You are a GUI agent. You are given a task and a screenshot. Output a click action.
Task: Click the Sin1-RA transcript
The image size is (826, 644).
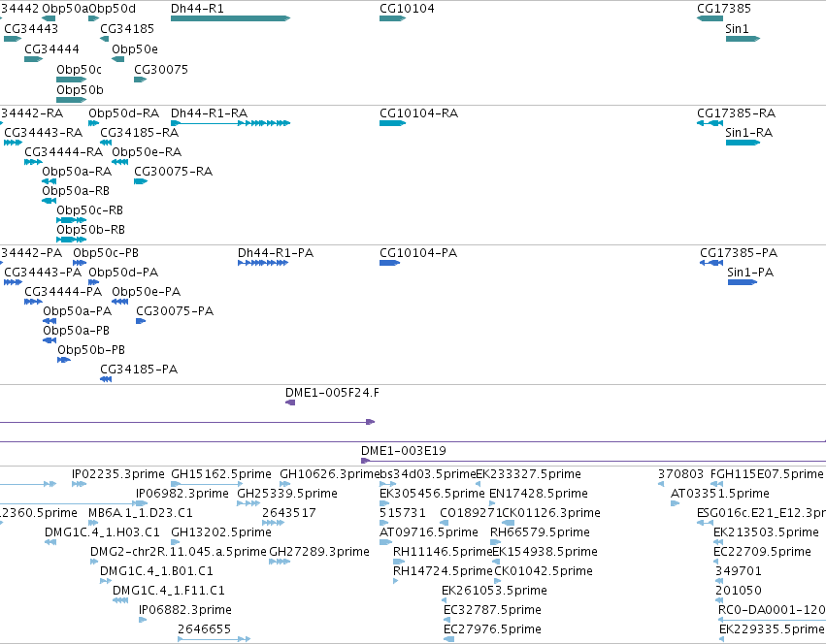pyautogui.click(x=743, y=143)
